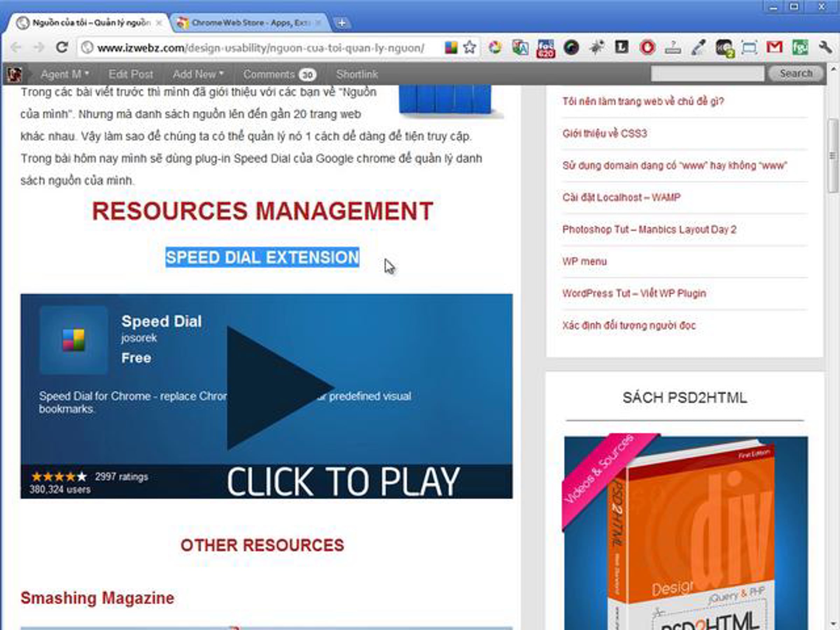Click the highlighted "SPEED DIAL EXTENSION" heading
The height and width of the screenshot is (630, 840).
click(262, 258)
